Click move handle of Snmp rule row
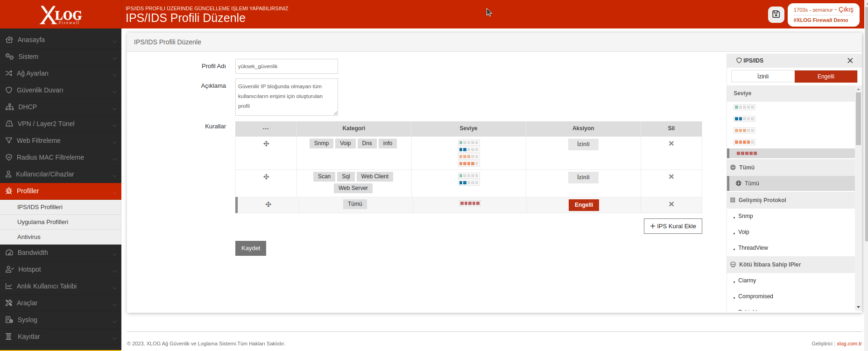Image resolution: width=868 pixels, height=351 pixels. [x=266, y=144]
